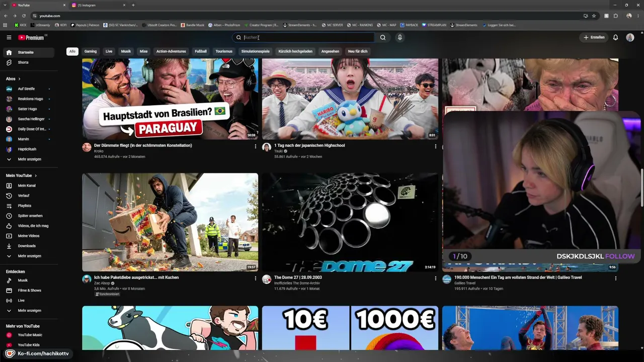Open the Zac Alsop channel link
This screenshot has width=644, height=362.
point(102,283)
